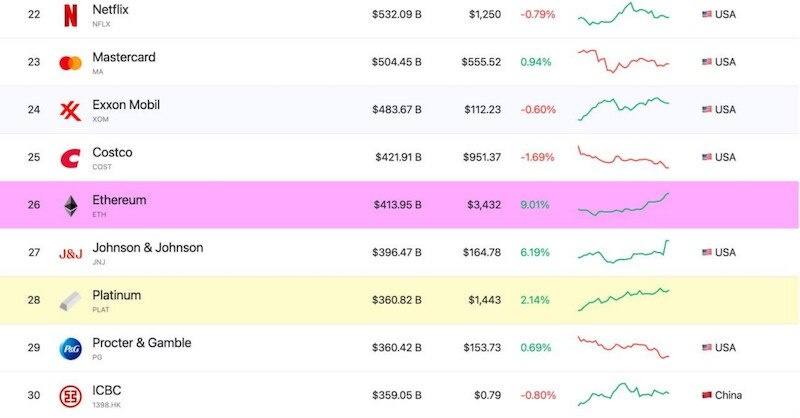Click Ethereum's 30-day price sparkline chart
800x418 pixels.
coord(623,204)
